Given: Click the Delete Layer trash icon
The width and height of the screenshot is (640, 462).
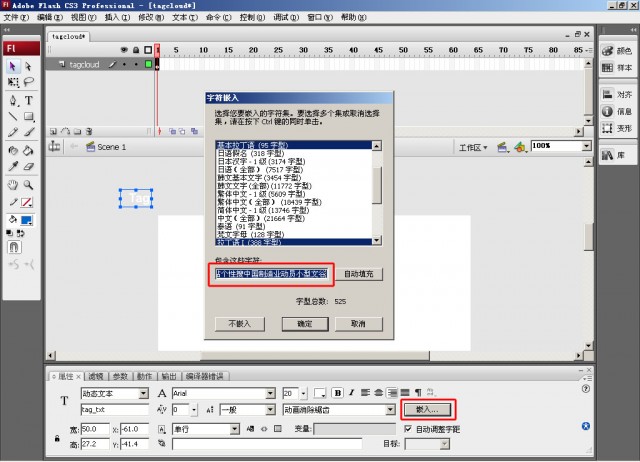Looking at the screenshot, I should point(89,131).
